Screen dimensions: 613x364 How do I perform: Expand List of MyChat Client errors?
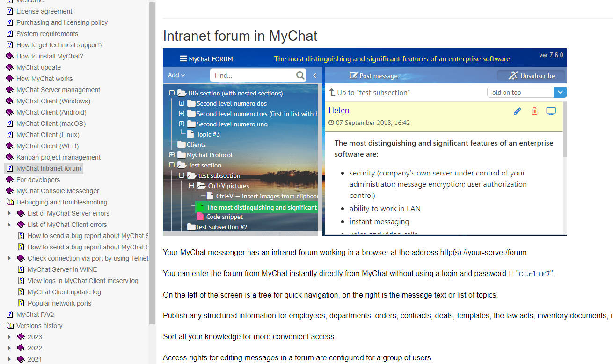(x=9, y=225)
